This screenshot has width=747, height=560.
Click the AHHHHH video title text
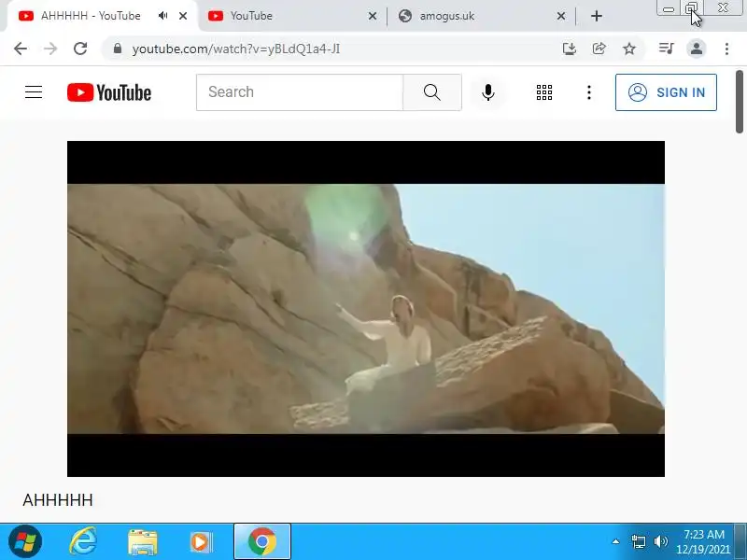point(58,500)
